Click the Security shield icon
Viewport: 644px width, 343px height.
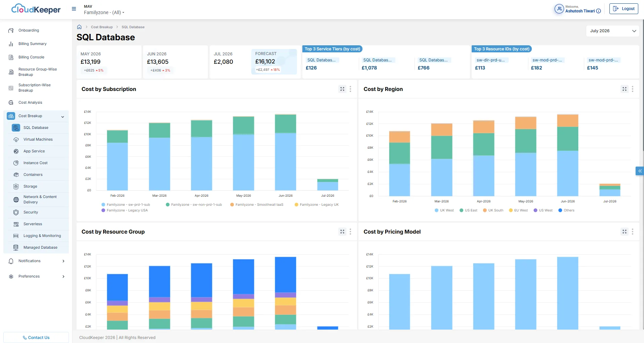16,212
